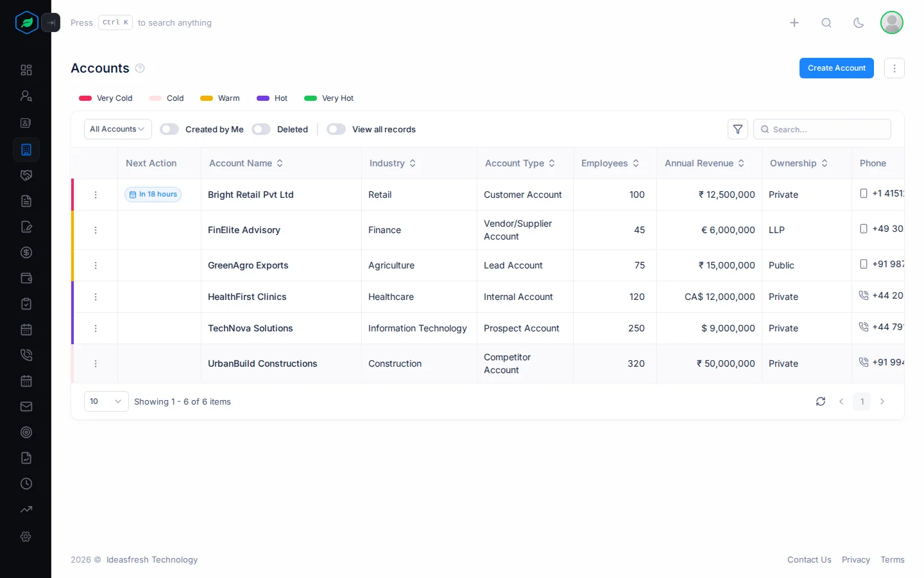Viewport: 924px width, 578px height.
Task: Open the clock history sidebar icon
Action: point(26,484)
